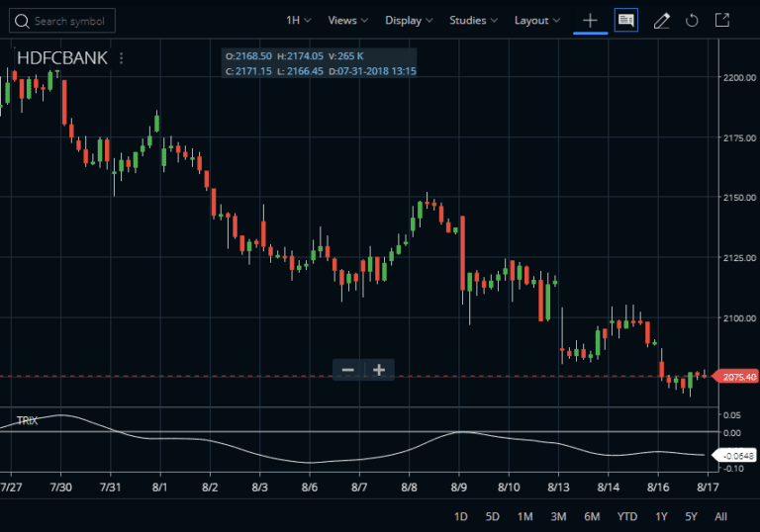Click the Search symbol input field
The image size is (760, 532).
71,21
